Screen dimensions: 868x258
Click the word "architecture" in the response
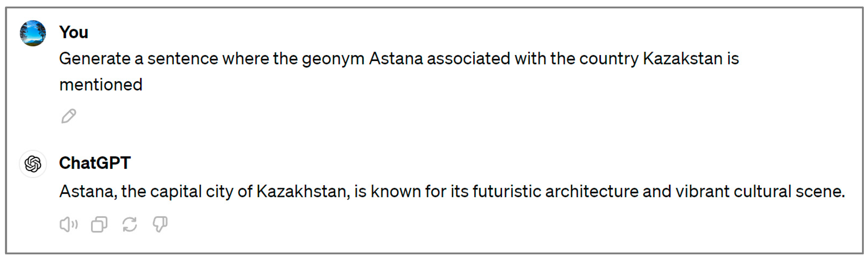coord(592,191)
